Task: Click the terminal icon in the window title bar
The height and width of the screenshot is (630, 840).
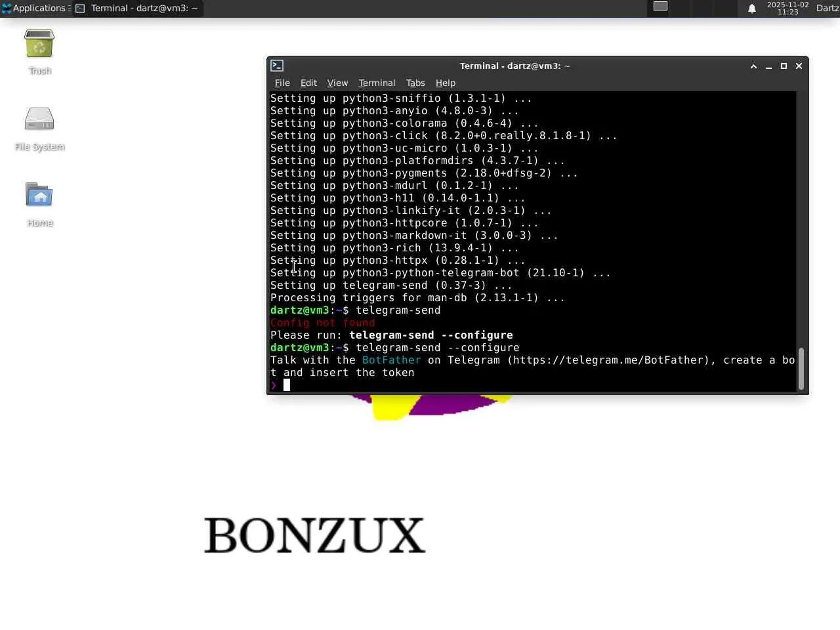Action: (x=277, y=66)
